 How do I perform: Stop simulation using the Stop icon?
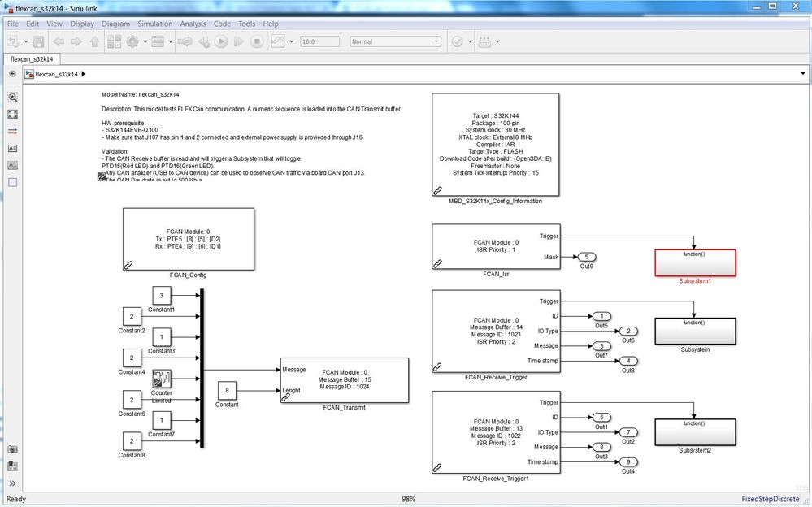click(256, 41)
